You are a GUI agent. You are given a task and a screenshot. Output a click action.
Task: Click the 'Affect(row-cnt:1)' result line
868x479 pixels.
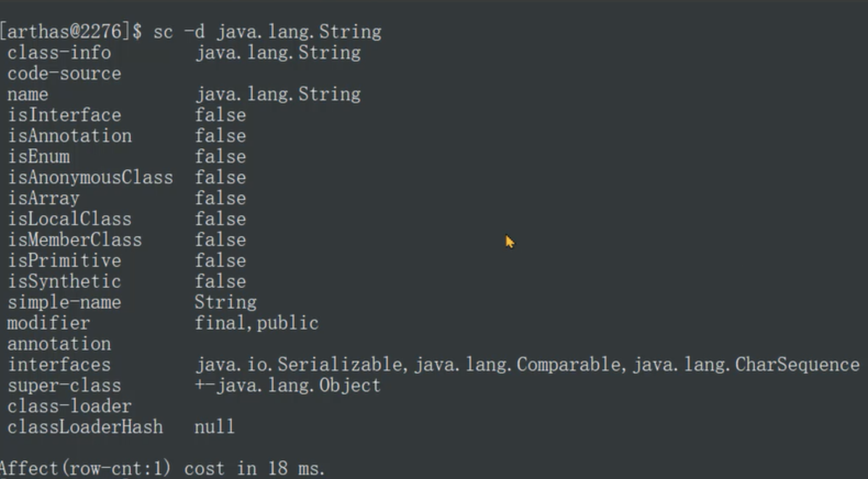(x=85, y=469)
